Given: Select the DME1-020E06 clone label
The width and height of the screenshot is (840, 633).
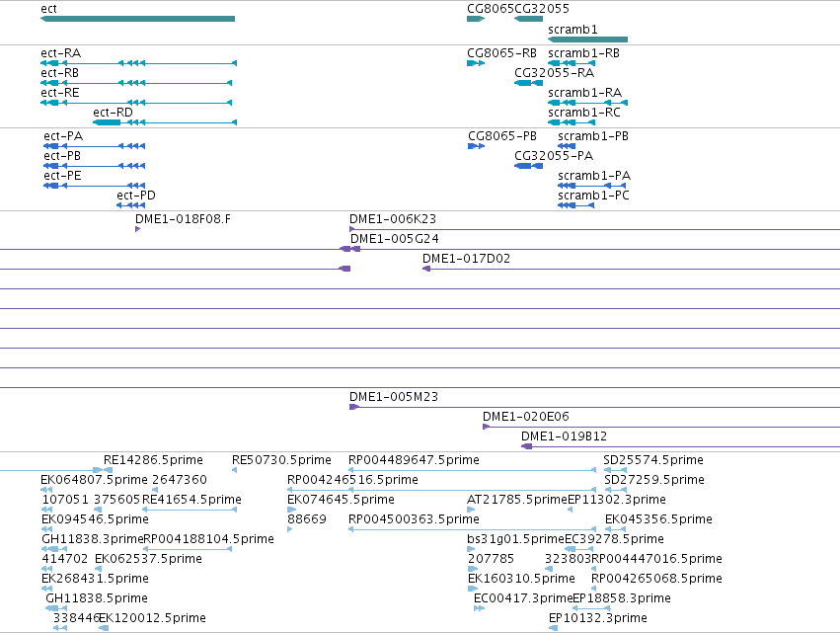Looking at the screenshot, I should click(525, 417).
